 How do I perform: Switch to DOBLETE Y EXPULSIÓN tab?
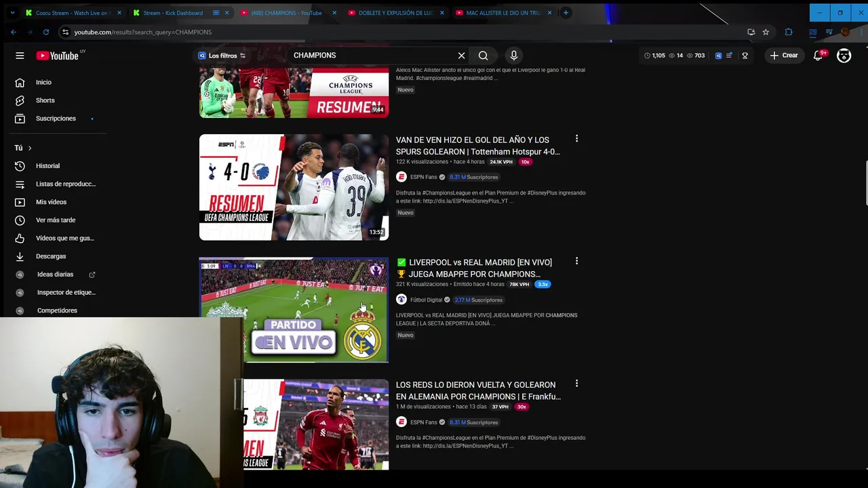tap(395, 13)
